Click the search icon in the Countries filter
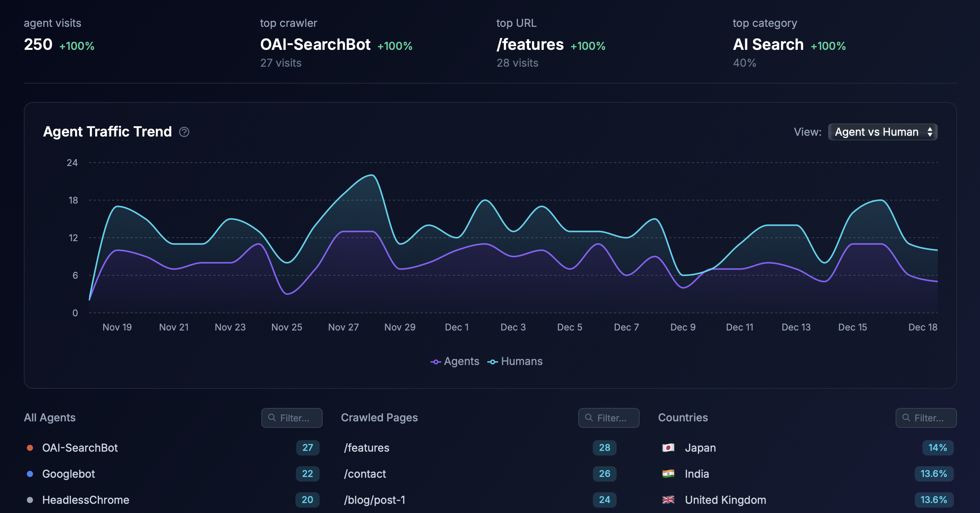980x513 pixels. tap(906, 418)
